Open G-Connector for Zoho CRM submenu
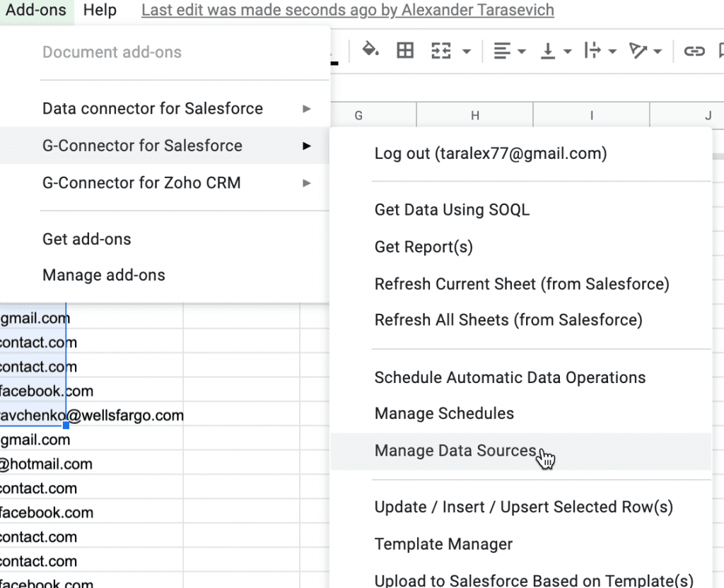724x588 pixels. click(164, 183)
